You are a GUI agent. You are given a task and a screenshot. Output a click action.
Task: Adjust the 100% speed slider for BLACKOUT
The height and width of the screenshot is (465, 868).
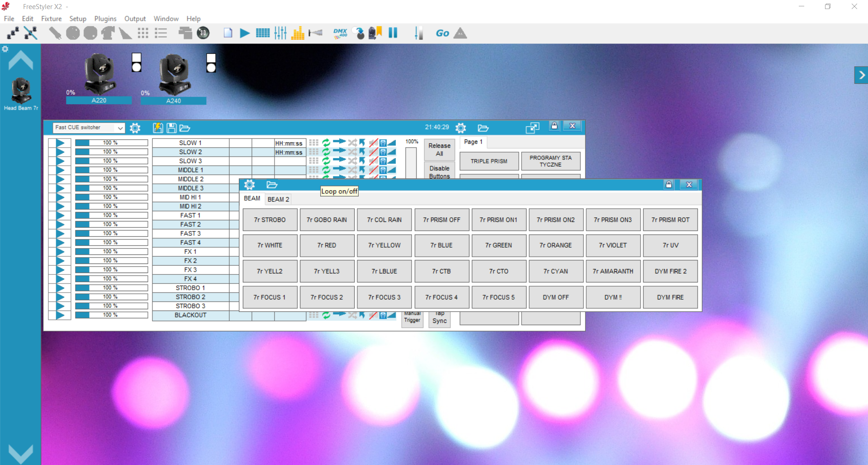111,315
